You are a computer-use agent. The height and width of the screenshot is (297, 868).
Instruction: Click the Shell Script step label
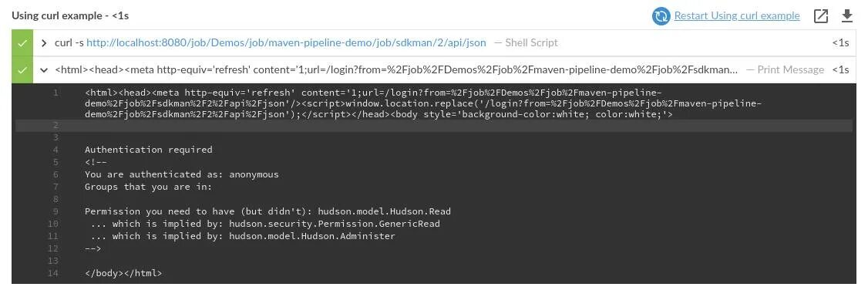pyautogui.click(x=531, y=42)
